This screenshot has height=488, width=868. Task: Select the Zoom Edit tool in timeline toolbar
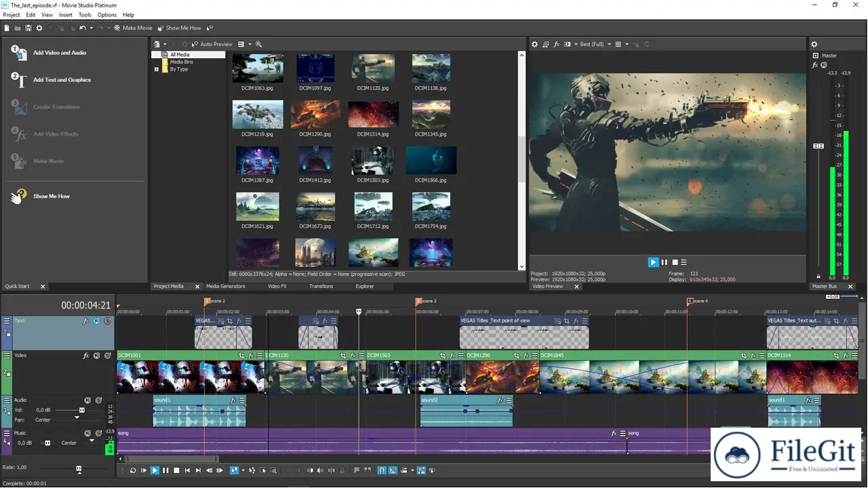coord(273,470)
